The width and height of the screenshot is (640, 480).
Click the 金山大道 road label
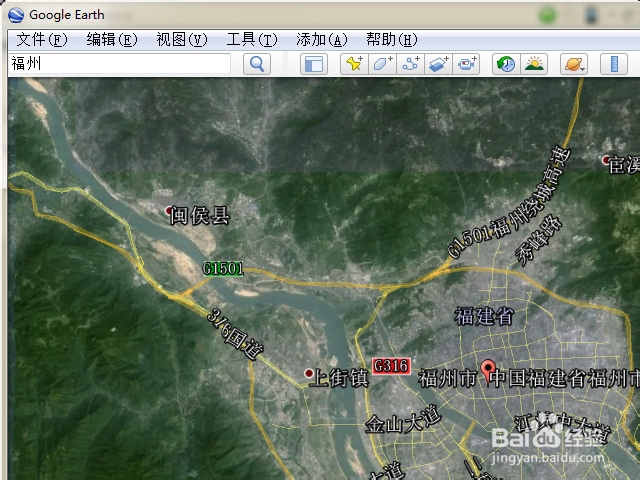click(403, 420)
